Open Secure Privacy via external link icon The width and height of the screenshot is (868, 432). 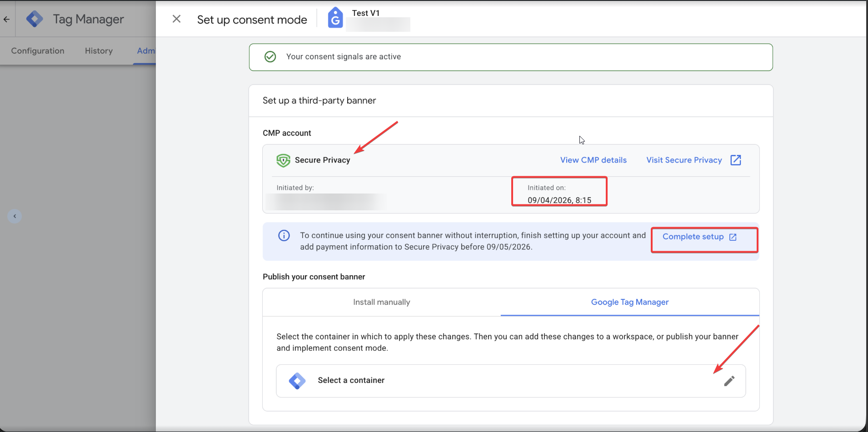[x=736, y=160]
